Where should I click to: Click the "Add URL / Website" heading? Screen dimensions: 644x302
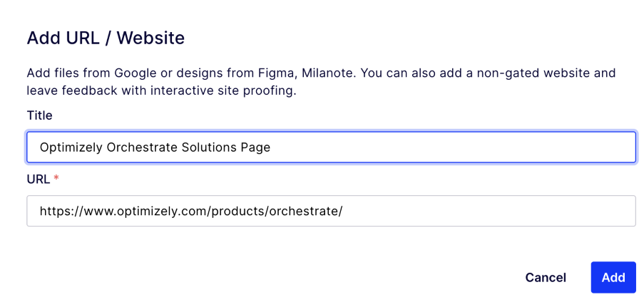click(x=106, y=38)
